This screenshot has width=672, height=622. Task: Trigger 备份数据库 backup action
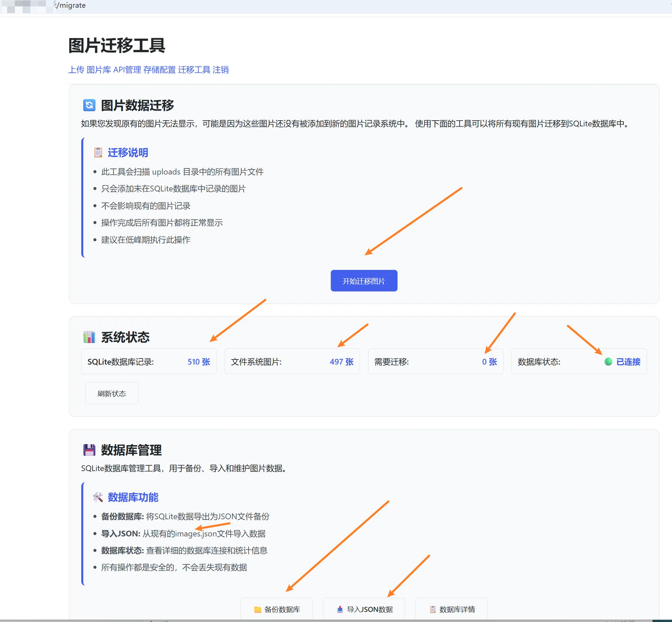point(276,609)
